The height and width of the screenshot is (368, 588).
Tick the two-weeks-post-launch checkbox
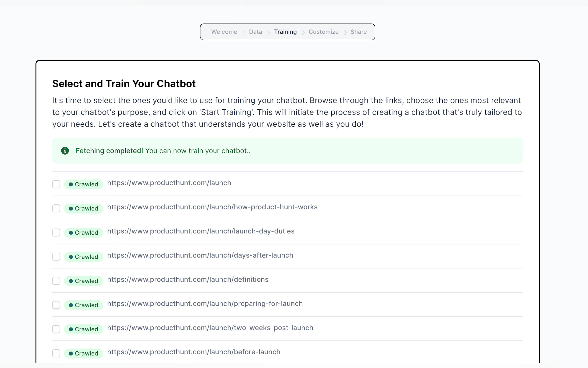[56, 329]
